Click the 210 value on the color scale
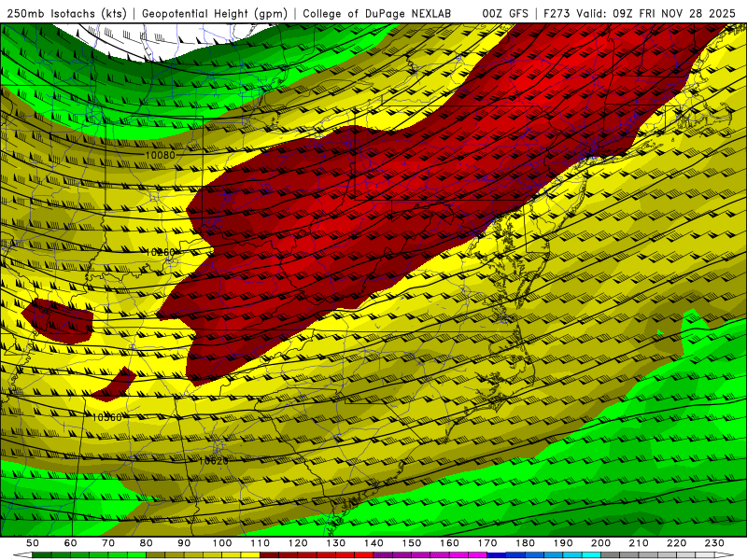Image resolution: width=747 pixels, height=560 pixels. (639, 543)
